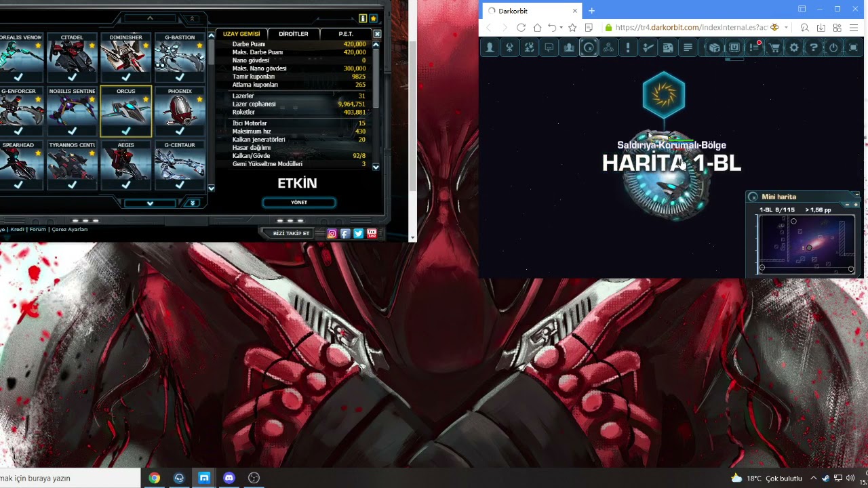Toggle checkmark under G-Centaur ship
The width and height of the screenshot is (868, 488).
(x=180, y=184)
